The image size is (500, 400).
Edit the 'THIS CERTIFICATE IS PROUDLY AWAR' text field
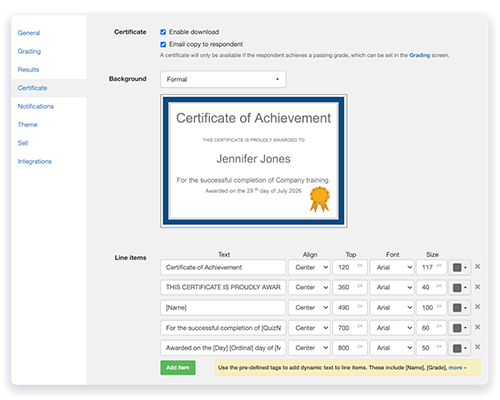pos(223,287)
